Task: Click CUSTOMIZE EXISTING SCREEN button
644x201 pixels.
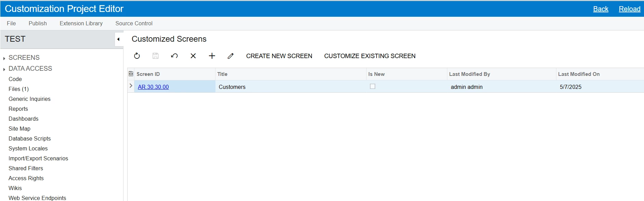Action: (370, 56)
